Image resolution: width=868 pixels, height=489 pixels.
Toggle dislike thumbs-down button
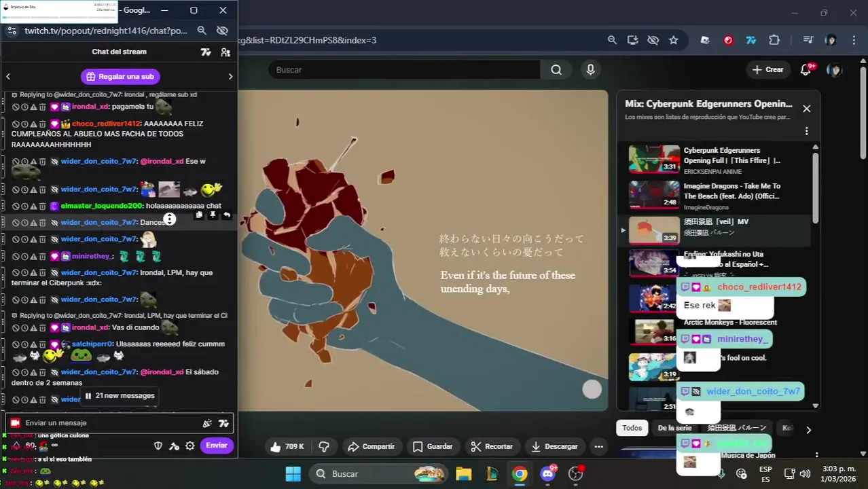pos(324,446)
